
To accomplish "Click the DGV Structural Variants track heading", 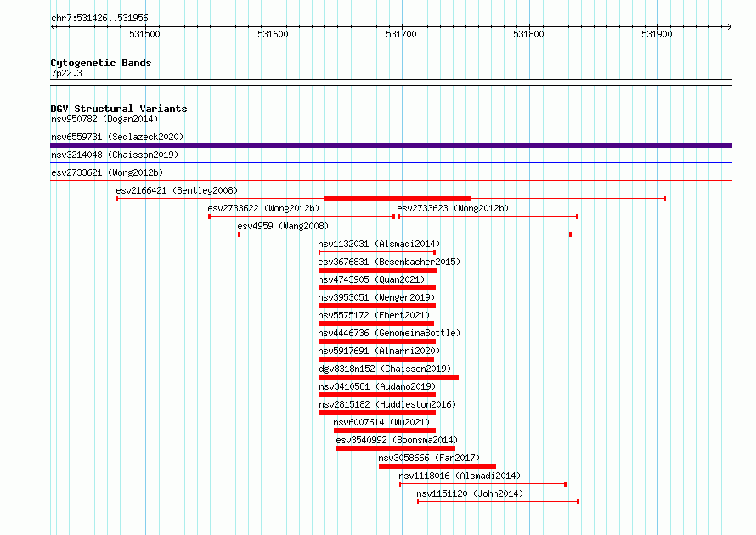I will coord(119,109).
